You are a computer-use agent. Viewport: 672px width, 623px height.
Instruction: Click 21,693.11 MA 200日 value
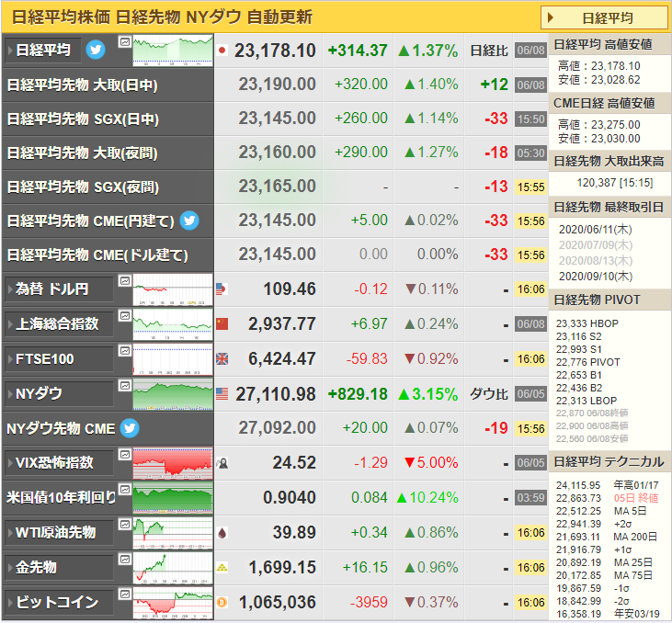click(607, 537)
